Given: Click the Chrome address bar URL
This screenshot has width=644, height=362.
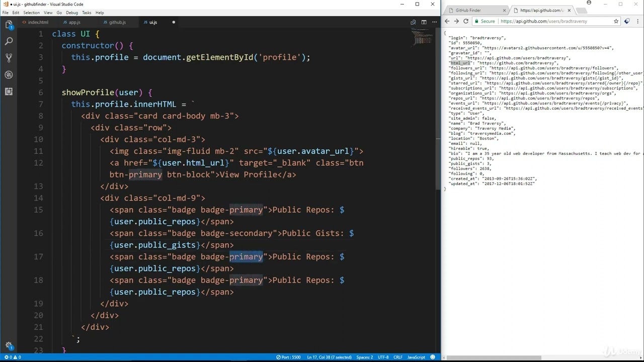Looking at the screenshot, I should pyautogui.click(x=544, y=21).
